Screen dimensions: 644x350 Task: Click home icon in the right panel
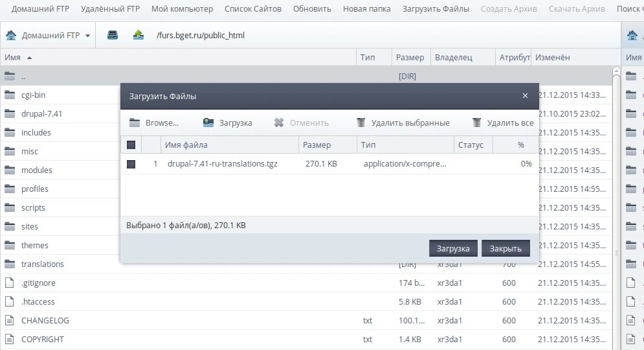click(632, 36)
